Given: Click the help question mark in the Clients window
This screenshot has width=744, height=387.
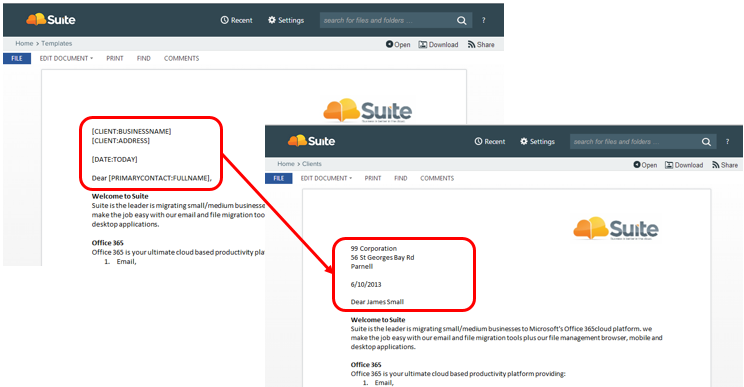Looking at the screenshot, I should [727, 141].
